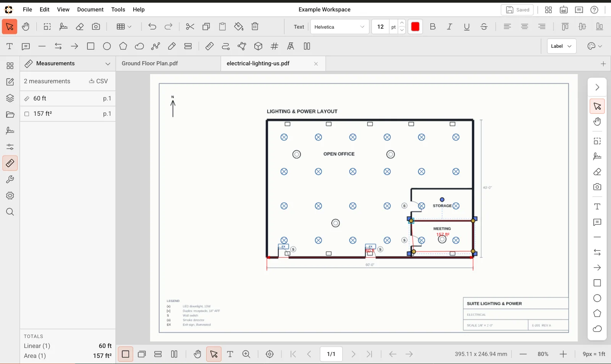The height and width of the screenshot is (364, 611).
Task: Click the undo arrow icon
Action: click(x=152, y=27)
